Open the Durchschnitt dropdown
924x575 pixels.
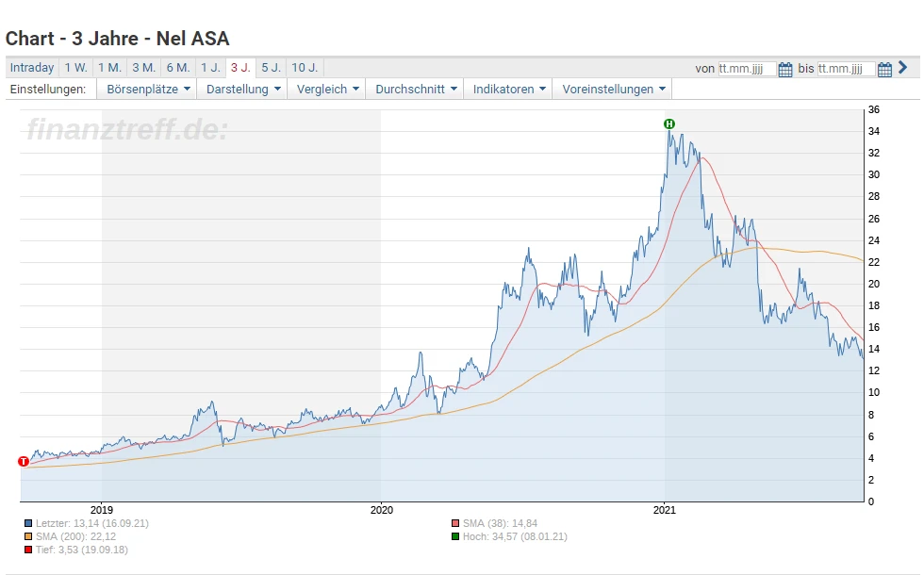click(x=415, y=89)
